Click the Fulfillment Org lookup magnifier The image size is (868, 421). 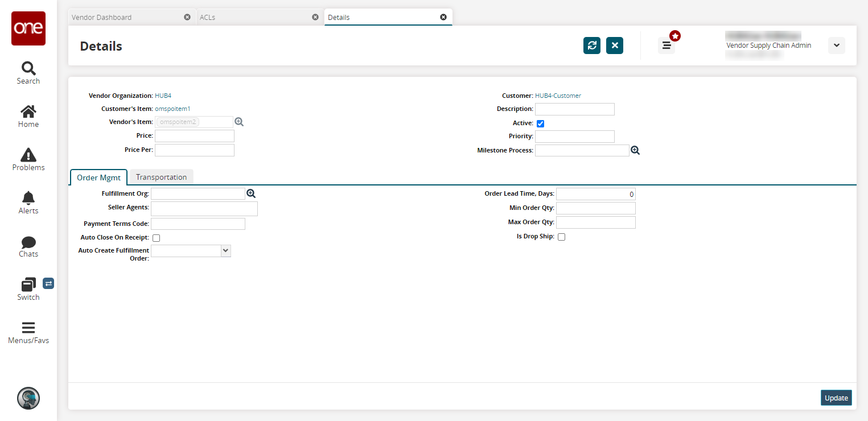[x=251, y=194]
